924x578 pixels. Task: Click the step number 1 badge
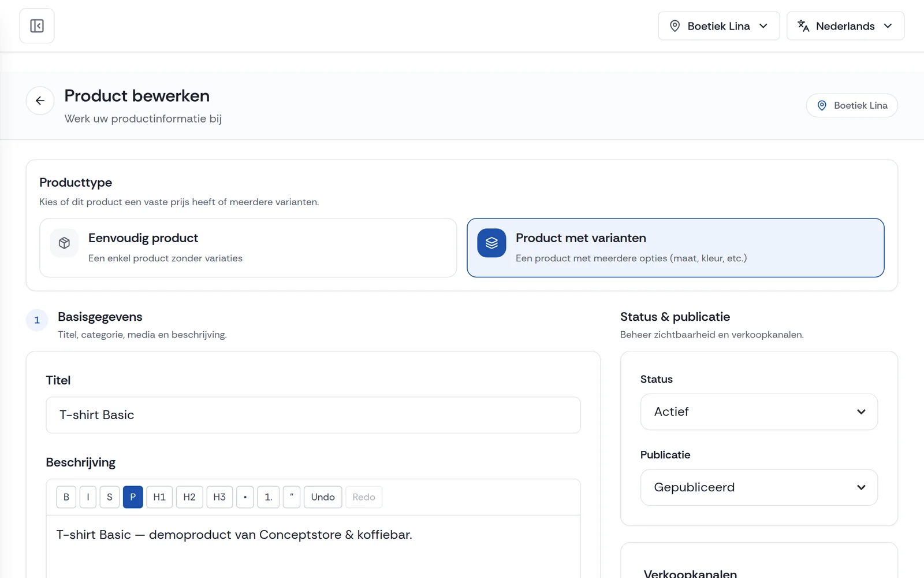[x=37, y=320]
